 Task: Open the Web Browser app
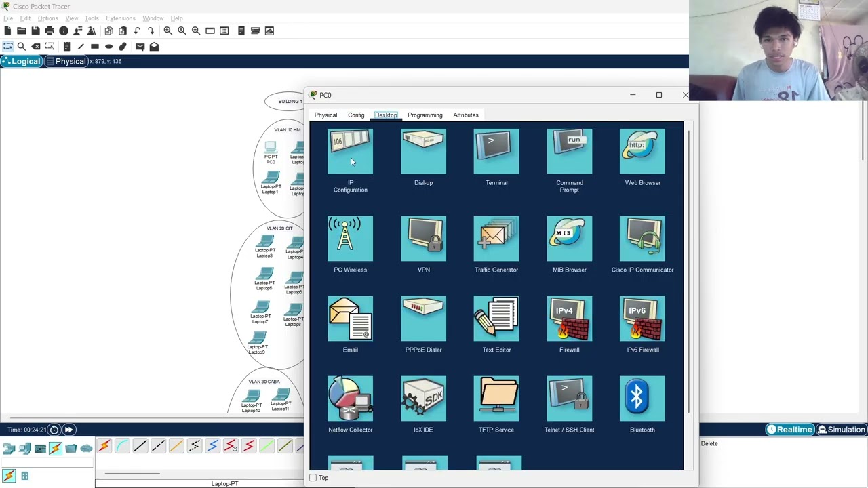coord(642,151)
